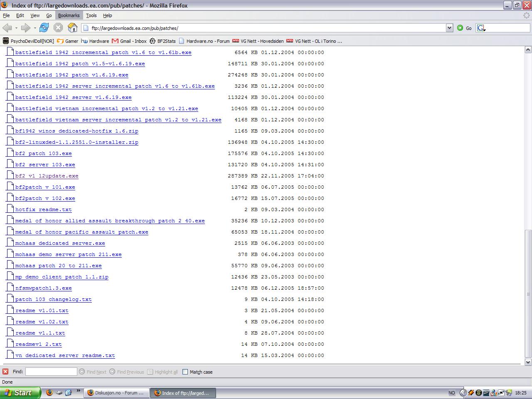Open the PsychoDevilDoll[NOR] bookmark
The height and width of the screenshot is (399, 532).
29,41
